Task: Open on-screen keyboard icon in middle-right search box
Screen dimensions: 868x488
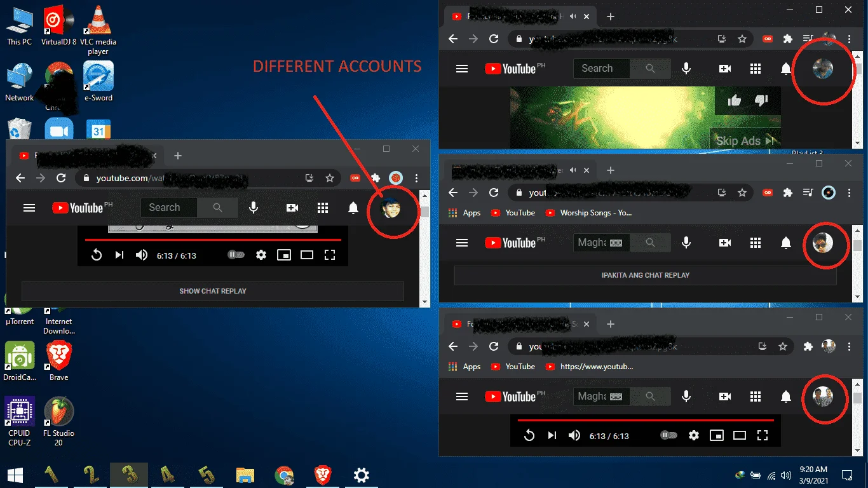Action: (x=616, y=243)
